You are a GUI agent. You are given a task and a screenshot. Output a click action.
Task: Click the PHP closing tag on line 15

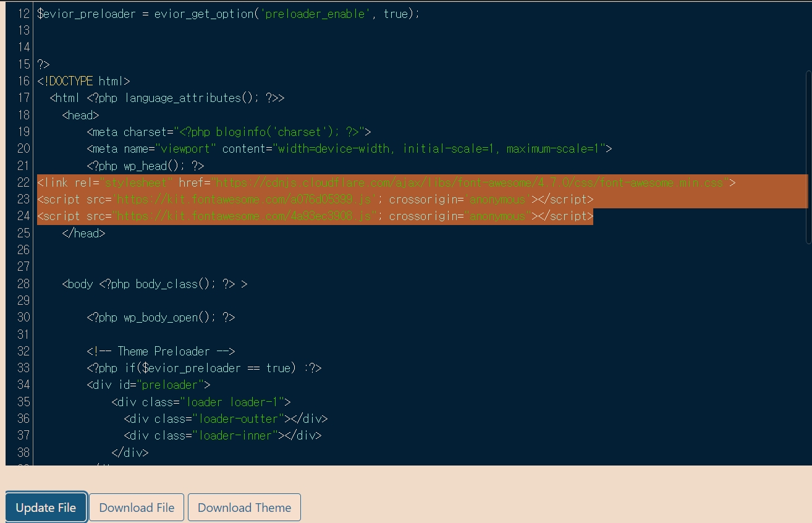[43, 64]
